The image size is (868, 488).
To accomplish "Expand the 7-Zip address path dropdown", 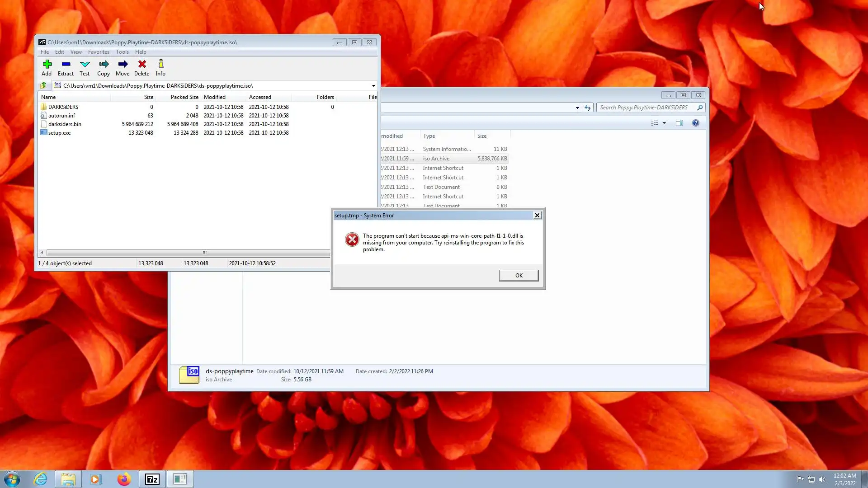I will coord(373,86).
